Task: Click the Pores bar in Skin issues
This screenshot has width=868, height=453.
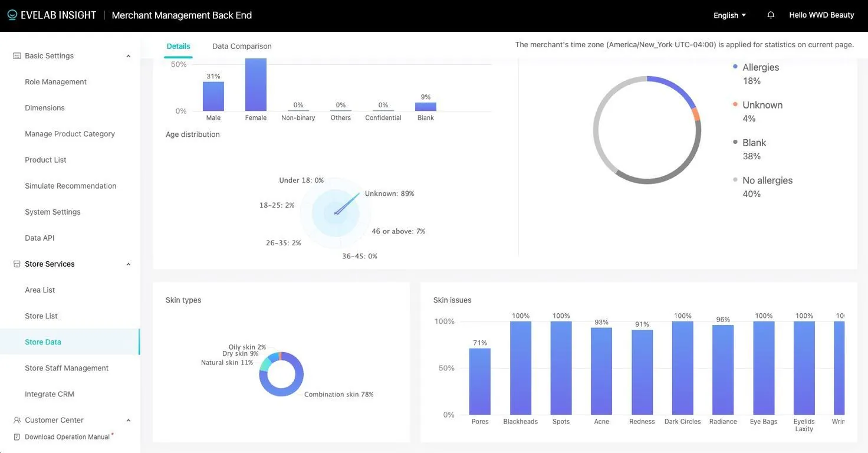Action: [x=480, y=382]
